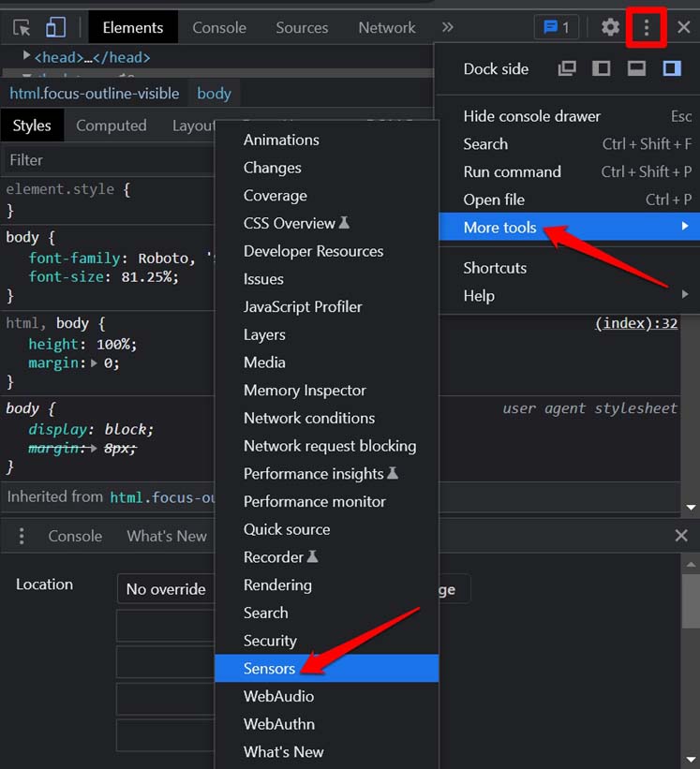Open Quick source from submenu

[327, 529]
